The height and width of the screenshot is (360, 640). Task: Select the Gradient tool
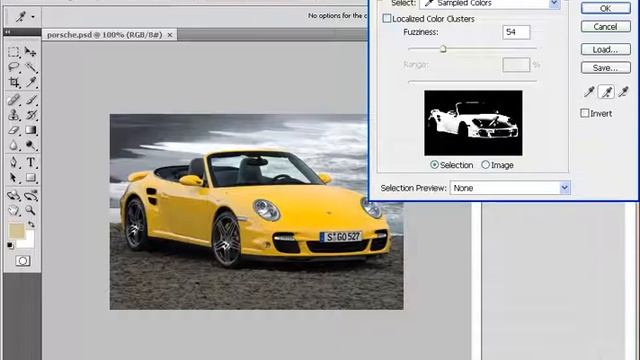pyautogui.click(x=31, y=130)
